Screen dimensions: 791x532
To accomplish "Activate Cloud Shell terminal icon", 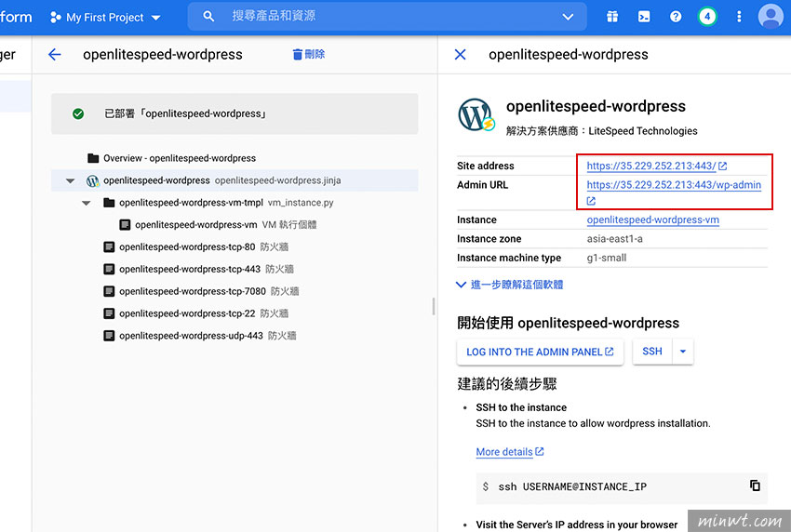I will (644, 17).
